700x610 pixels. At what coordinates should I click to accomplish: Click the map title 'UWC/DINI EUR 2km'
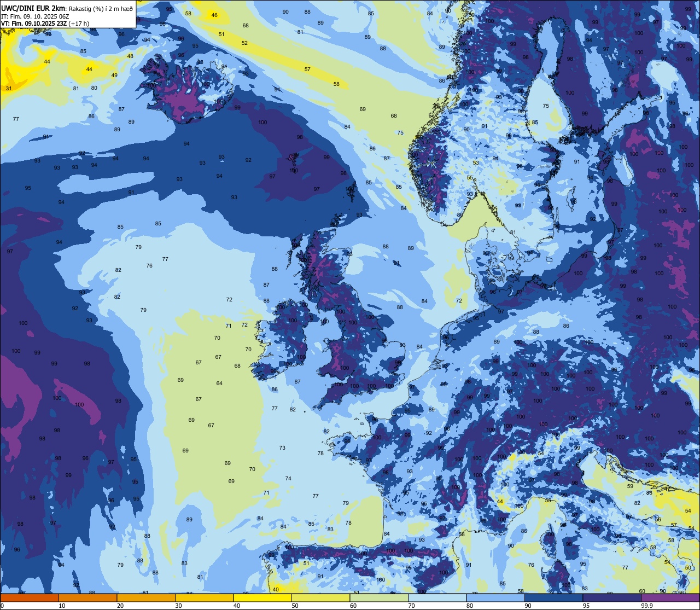click(x=32, y=8)
